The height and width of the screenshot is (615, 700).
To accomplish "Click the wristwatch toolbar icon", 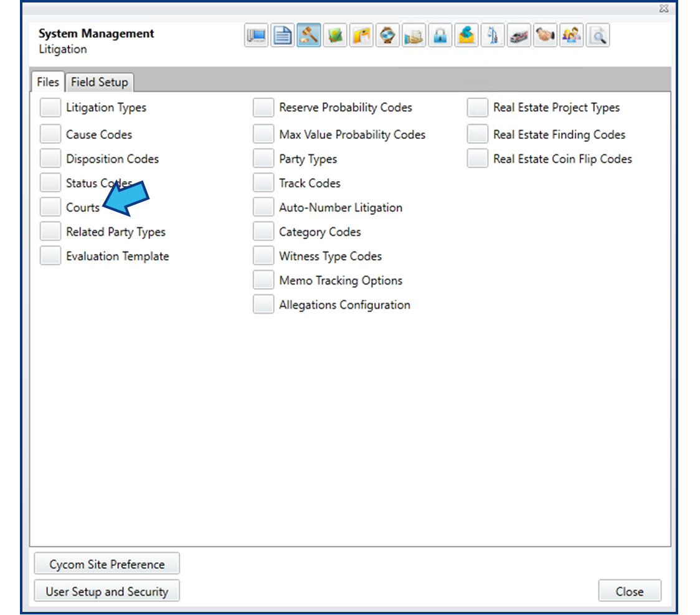I will point(387,35).
